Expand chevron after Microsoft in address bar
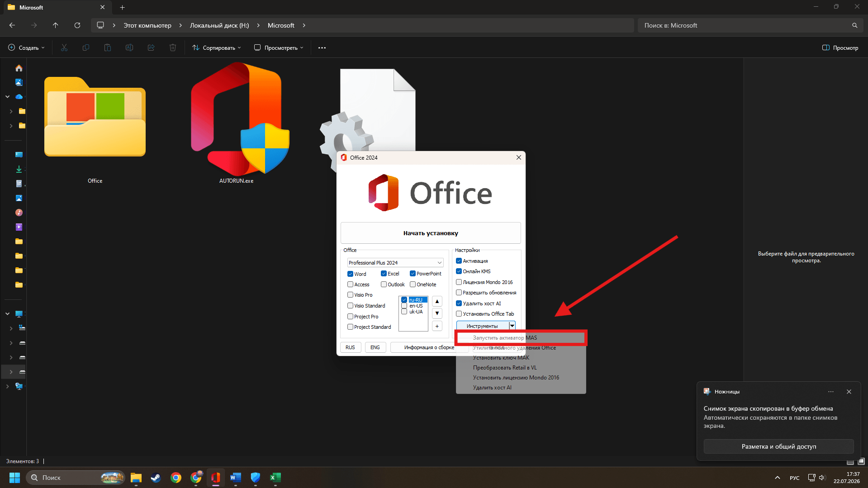The height and width of the screenshot is (488, 868). tap(304, 25)
